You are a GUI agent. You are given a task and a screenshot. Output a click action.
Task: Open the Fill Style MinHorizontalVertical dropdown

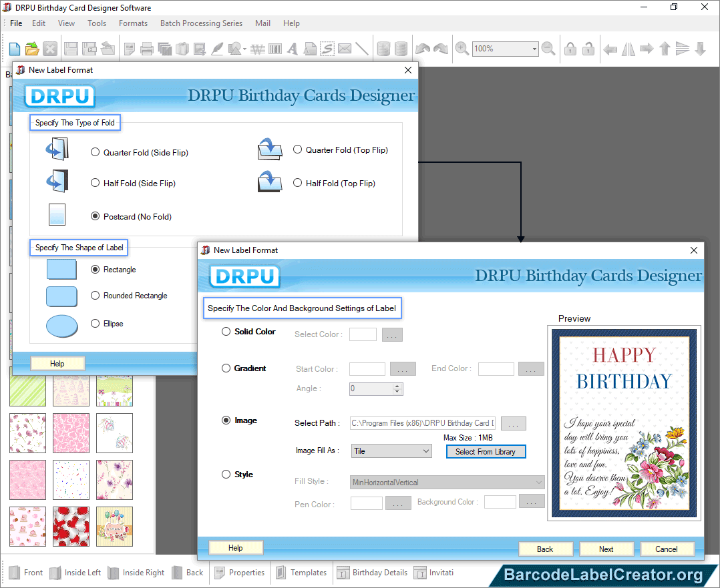447,483
